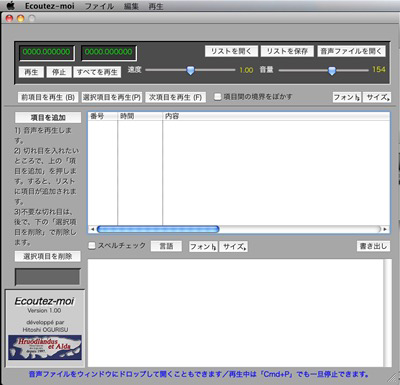
Task: Open the editor サイズ dropdown beside 言語
Action: (233, 247)
